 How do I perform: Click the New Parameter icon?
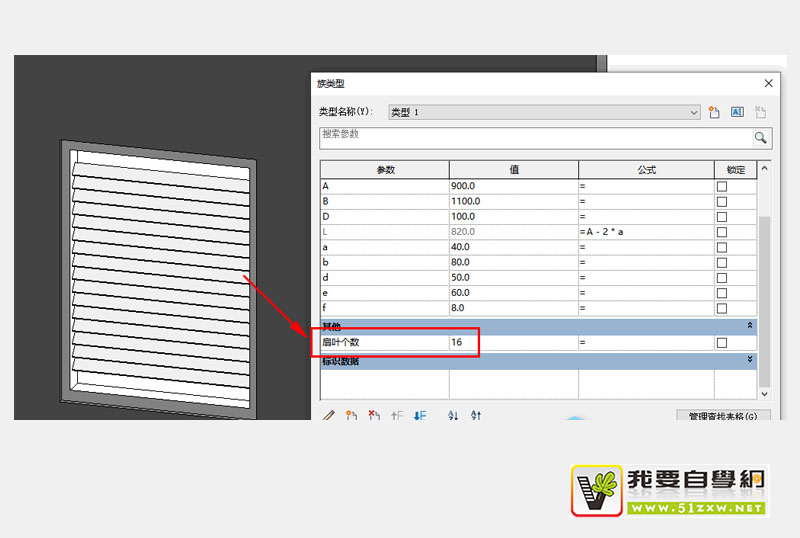(351, 415)
